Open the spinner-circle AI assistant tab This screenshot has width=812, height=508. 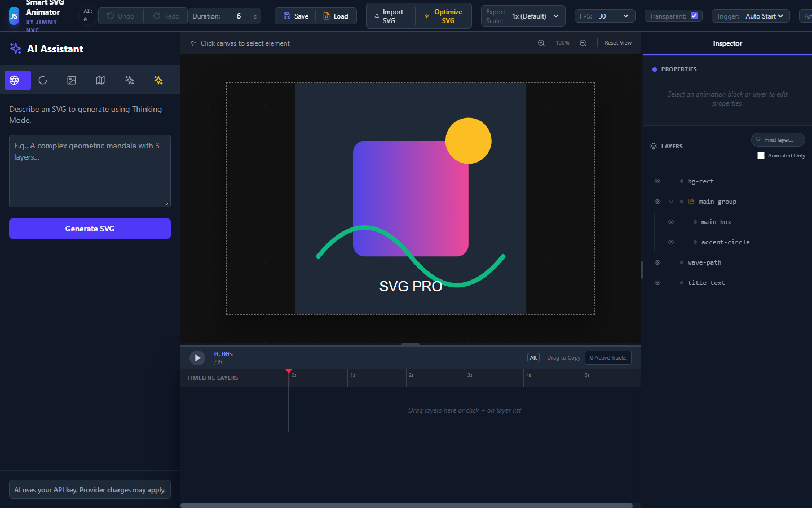43,80
